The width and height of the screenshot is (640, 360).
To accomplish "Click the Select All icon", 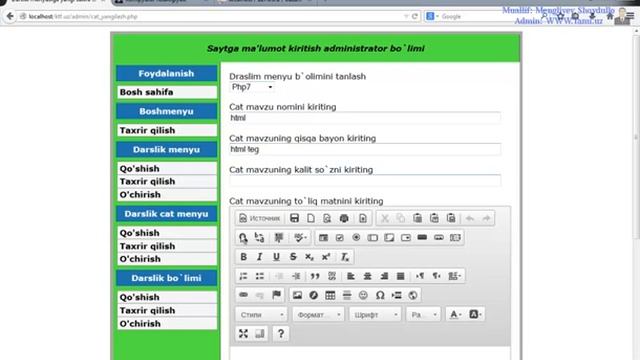I will point(279,238).
